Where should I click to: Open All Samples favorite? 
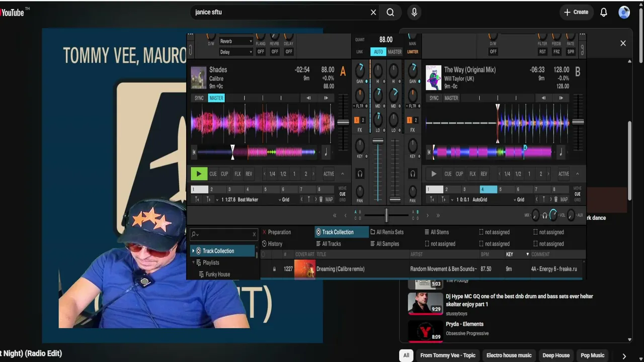[384, 244]
